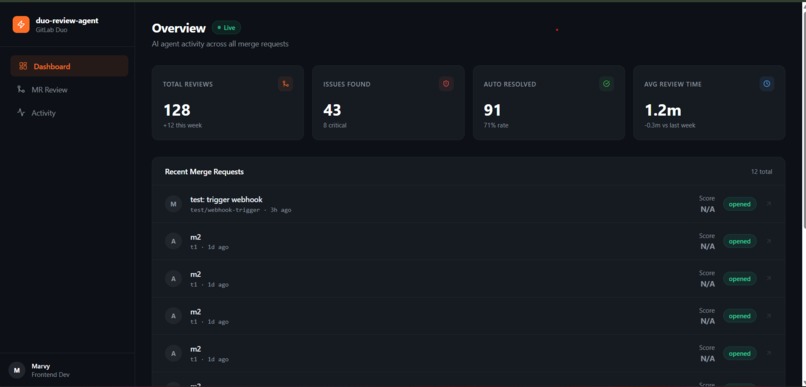Open the Dashboard sidebar item
Screen dimensions: 806x387
pyautogui.click(x=69, y=66)
